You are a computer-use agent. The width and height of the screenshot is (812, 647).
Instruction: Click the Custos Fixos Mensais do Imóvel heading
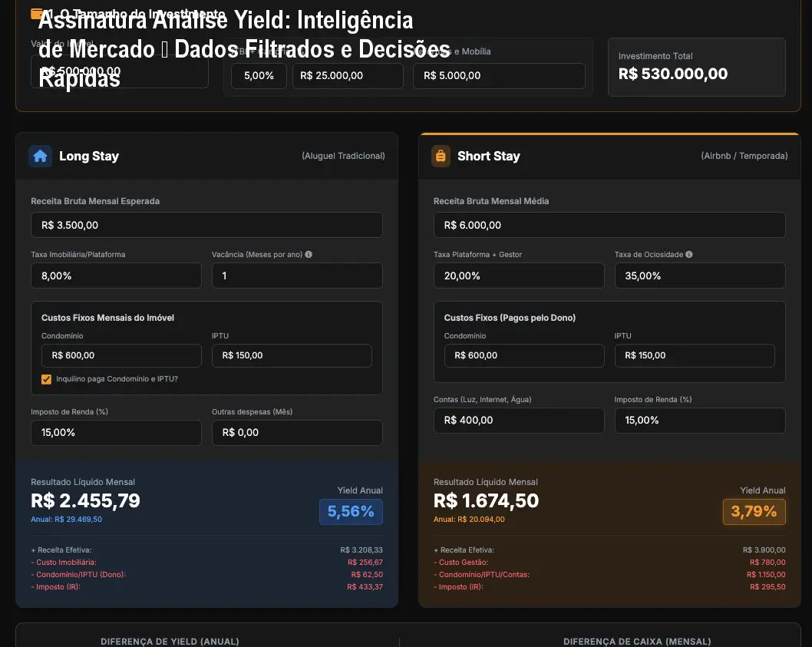(107, 318)
